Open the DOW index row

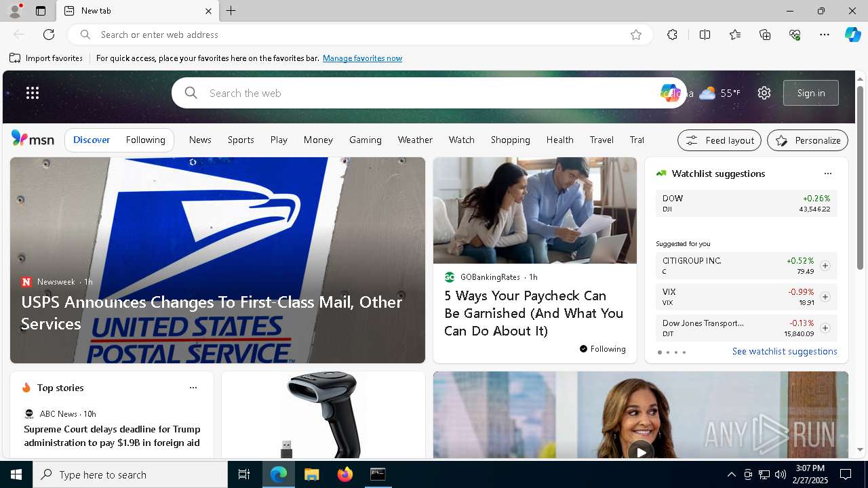(746, 203)
